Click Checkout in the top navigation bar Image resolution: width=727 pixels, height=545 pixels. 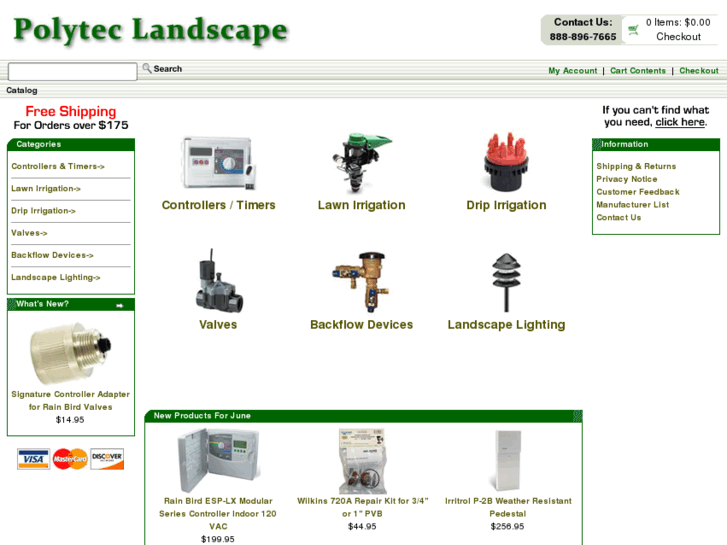click(699, 71)
